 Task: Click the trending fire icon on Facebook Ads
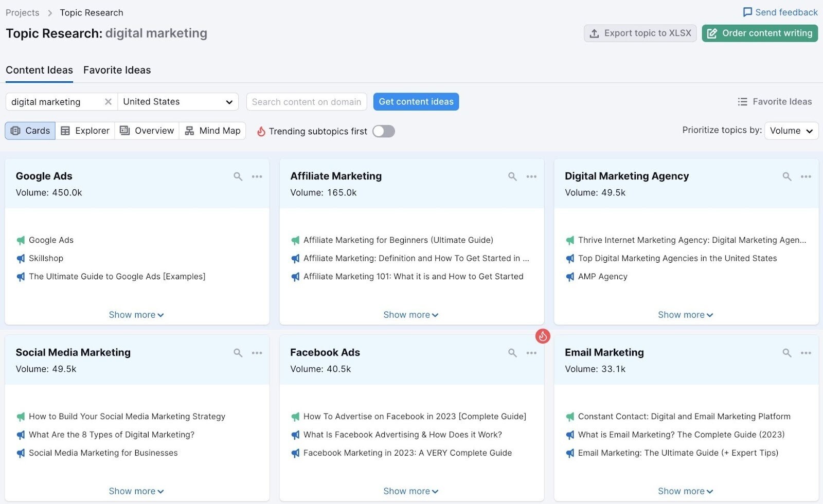tap(543, 336)
